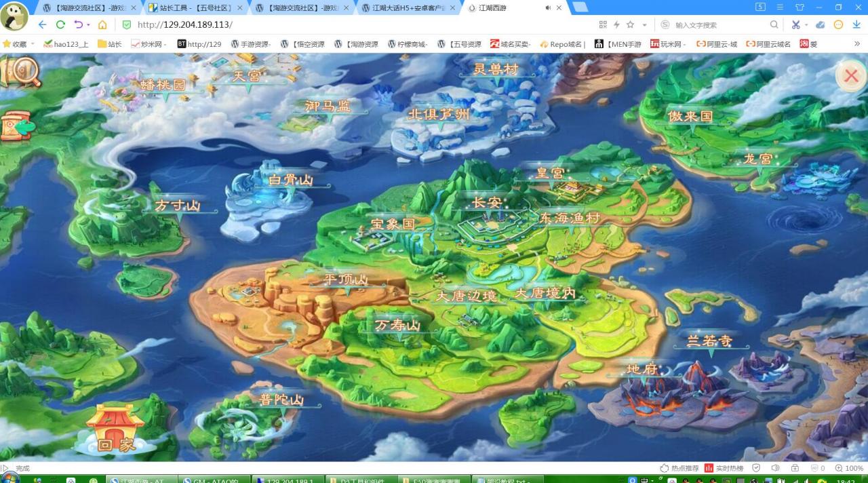Open the scissors screenshot tool

click(795, 24)
